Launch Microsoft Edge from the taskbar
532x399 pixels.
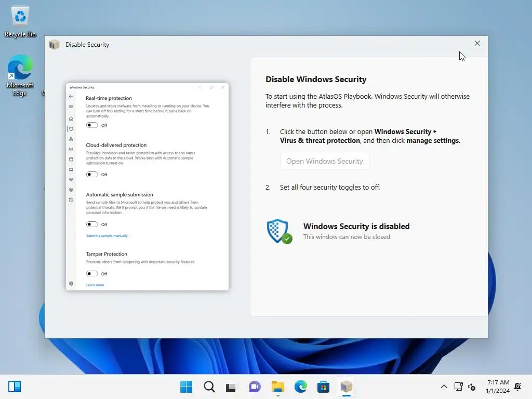(300, 387)
